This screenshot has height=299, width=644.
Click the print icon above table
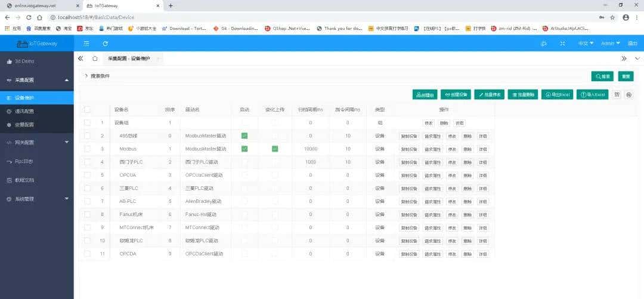point(629,95)
